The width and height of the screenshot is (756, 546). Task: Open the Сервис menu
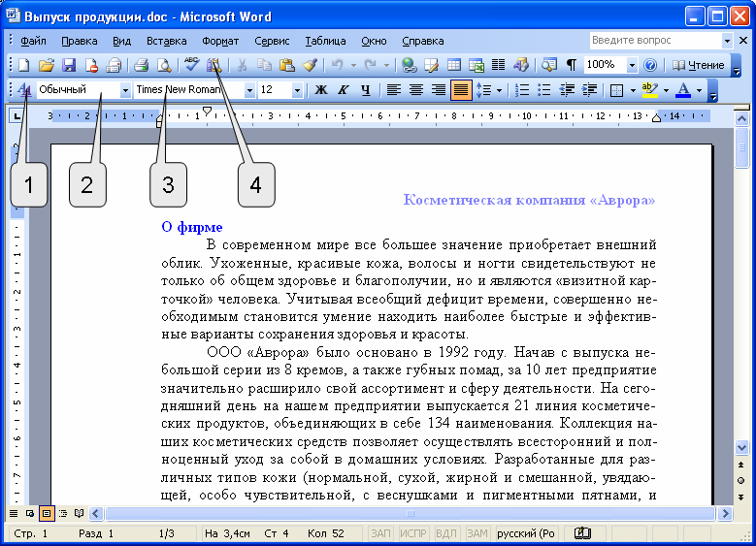pos(272,41)
